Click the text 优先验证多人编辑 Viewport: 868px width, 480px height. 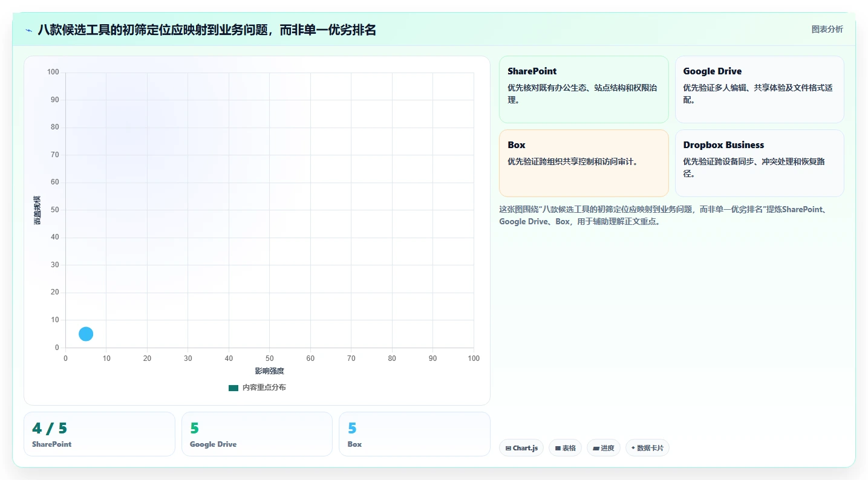click(758, 94)
